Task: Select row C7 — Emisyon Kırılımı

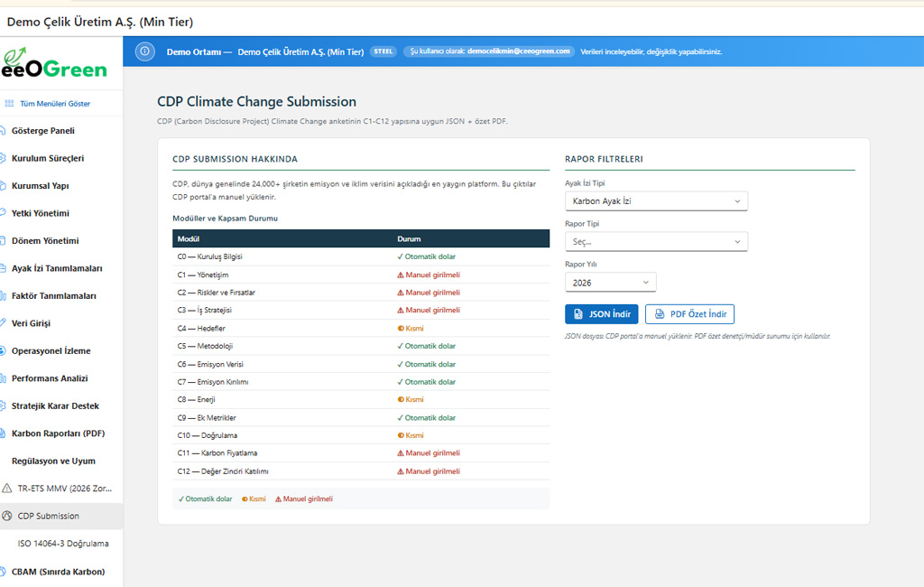Action: 361,382
